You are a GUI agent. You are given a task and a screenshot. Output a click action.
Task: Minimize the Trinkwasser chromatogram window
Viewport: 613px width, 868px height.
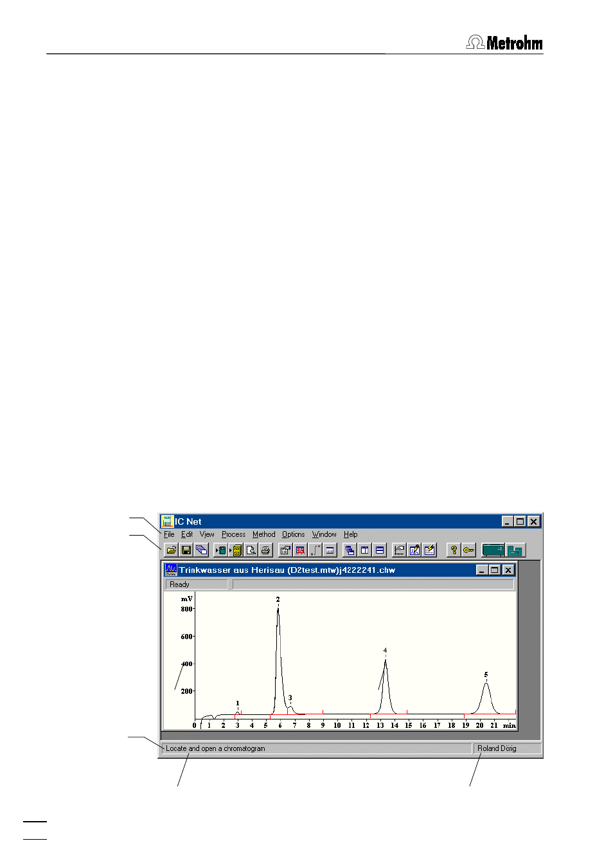pyautogui.click(x=482, y=570)
